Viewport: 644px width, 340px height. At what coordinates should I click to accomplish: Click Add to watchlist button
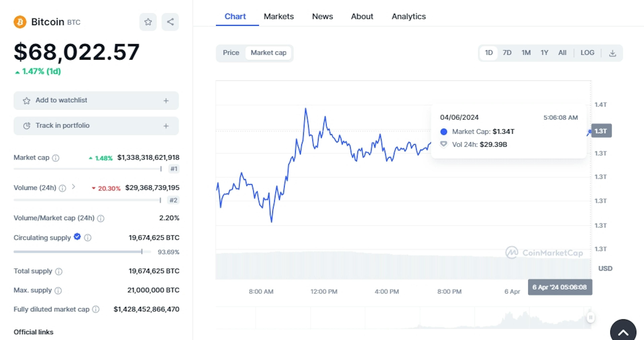coord(96,100)
